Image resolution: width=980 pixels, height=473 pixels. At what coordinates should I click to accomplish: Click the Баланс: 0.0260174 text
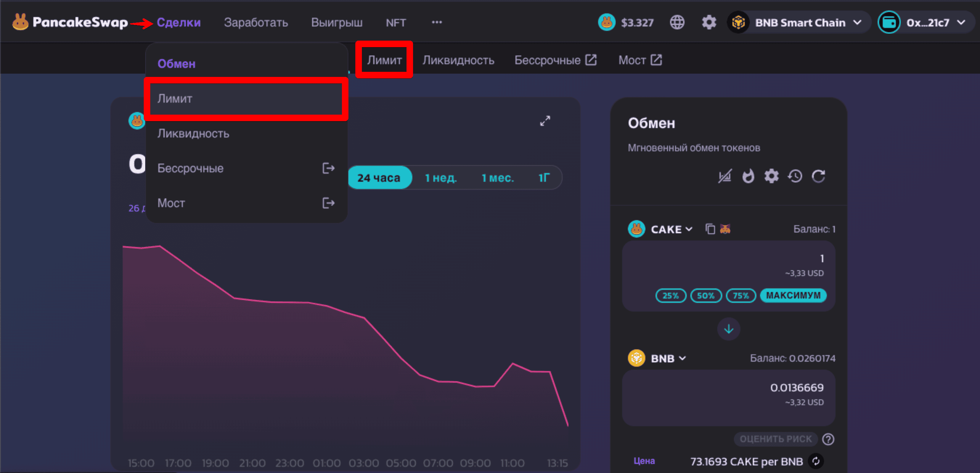[792, 358]
